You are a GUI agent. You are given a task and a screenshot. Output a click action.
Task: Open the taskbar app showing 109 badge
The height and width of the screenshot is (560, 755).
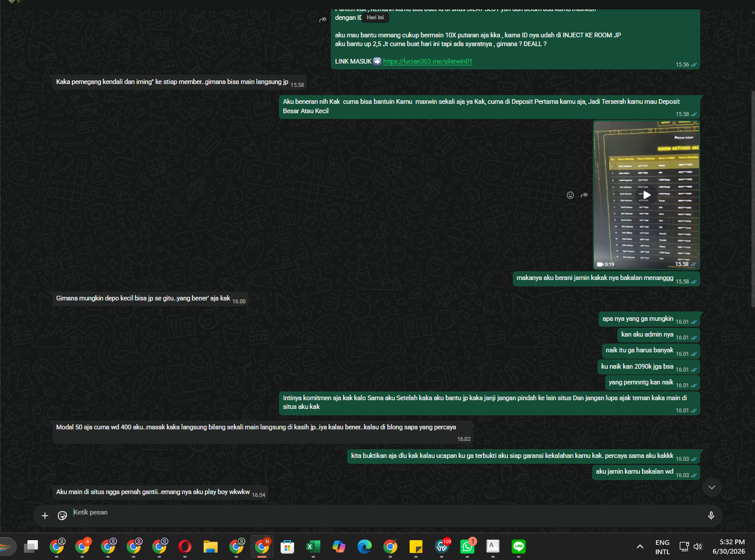442,547
